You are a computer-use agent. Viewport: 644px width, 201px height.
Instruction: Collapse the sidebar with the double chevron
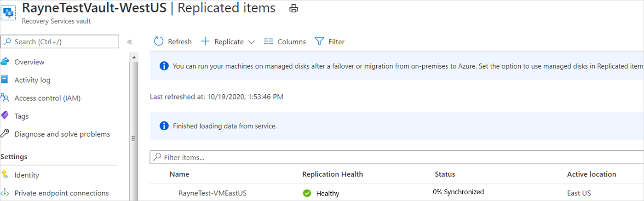[x=129, y=41]
